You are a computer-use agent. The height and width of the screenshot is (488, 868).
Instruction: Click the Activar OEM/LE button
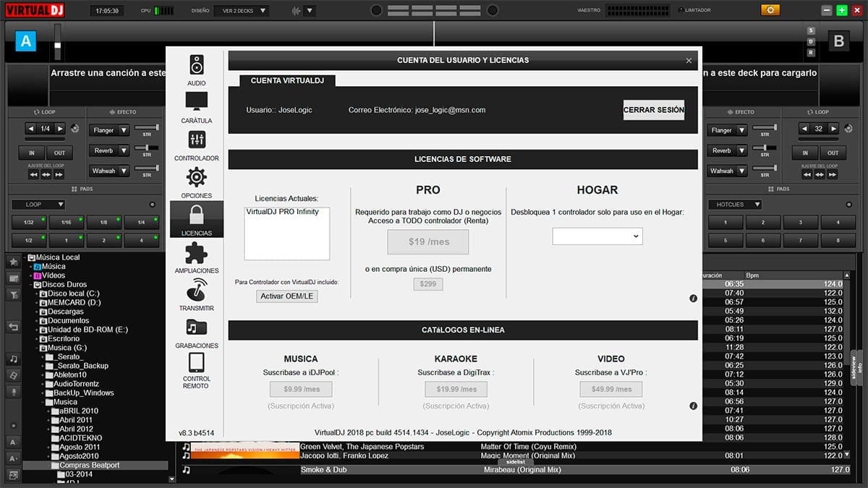click(x=287, y=296)
